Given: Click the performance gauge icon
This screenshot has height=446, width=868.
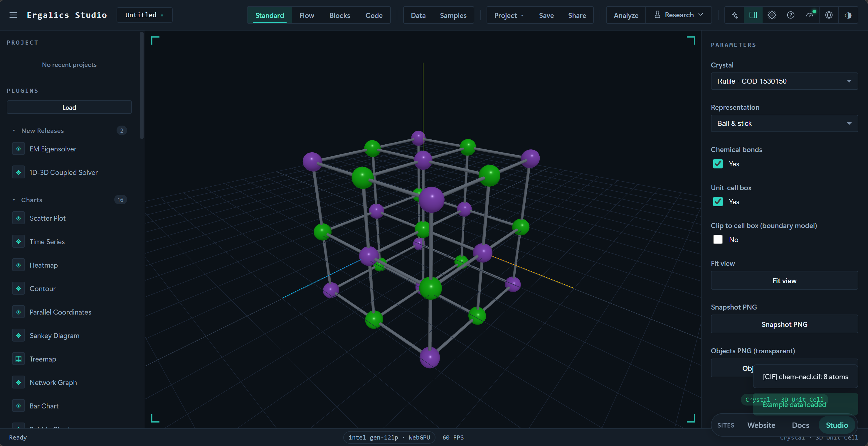Looking at the screenshot, I should pyautogui.click(x=810, y=15).
